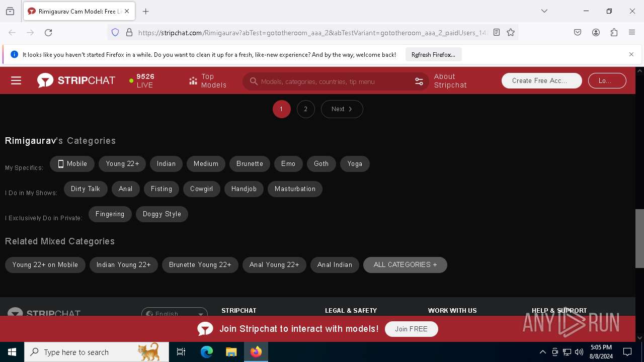Open the volume control tray icon
Screen dimensions: 644x362
pos(579,352)
